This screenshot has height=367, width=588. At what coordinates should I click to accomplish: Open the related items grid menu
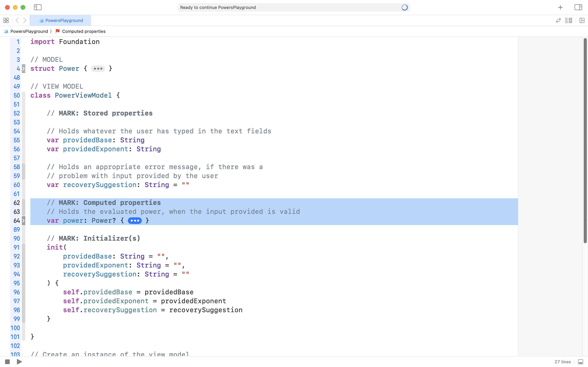pos(6,20)
